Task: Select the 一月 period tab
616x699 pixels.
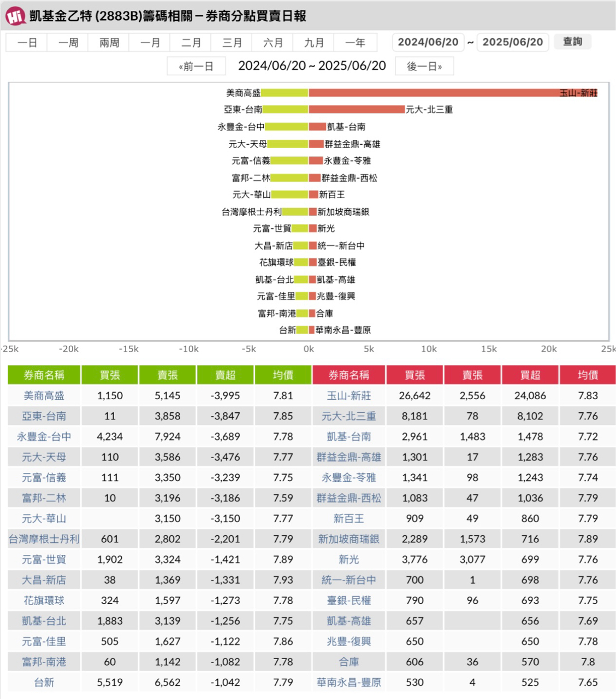Action: click(150, 43)
